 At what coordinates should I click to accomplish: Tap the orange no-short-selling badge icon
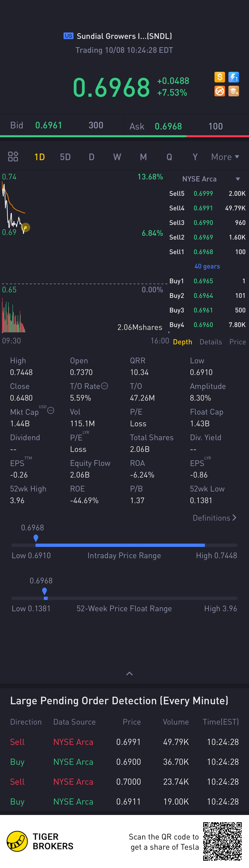[220, 91]
